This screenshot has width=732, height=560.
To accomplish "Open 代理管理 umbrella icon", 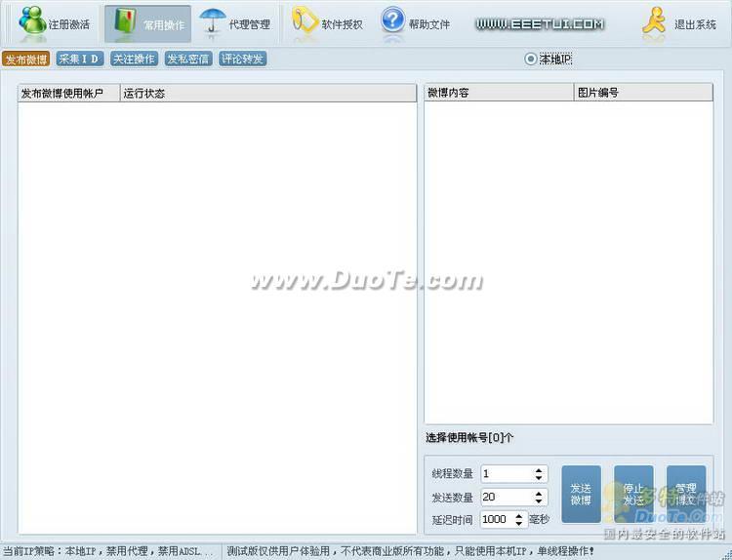I will pyautogui.click(x=214, y=22).
